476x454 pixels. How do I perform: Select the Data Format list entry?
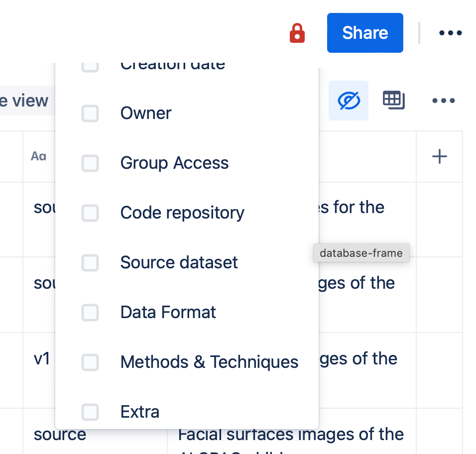click(168, 312)
